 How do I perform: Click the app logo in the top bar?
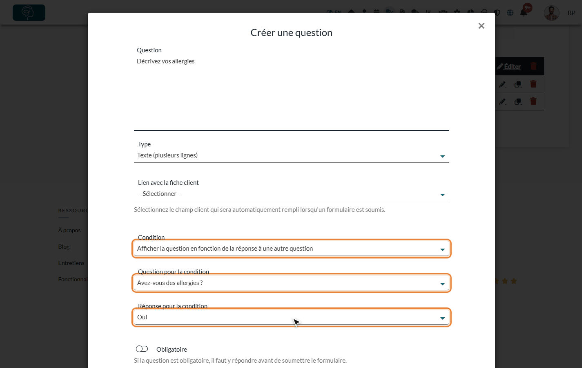(x=29, y=13)
